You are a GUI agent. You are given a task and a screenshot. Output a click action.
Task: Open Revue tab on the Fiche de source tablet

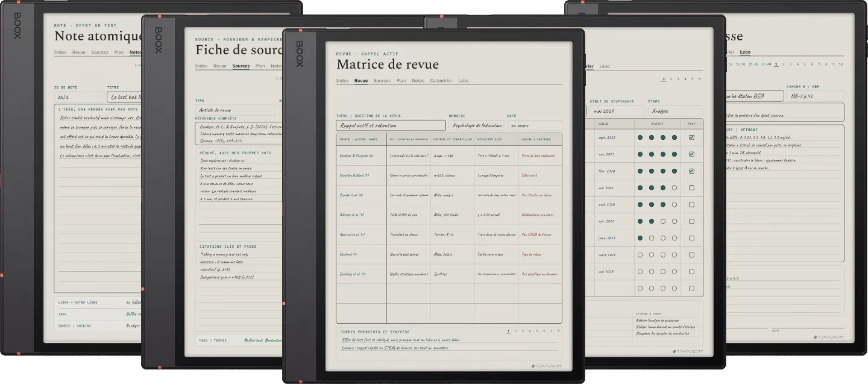pos(220,66)
